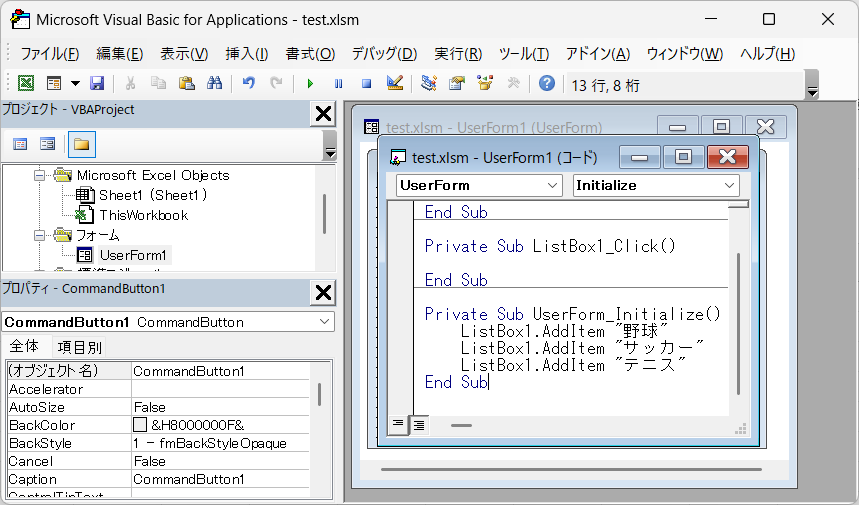Toggle Folders icon in Project pane

point(82,144)
